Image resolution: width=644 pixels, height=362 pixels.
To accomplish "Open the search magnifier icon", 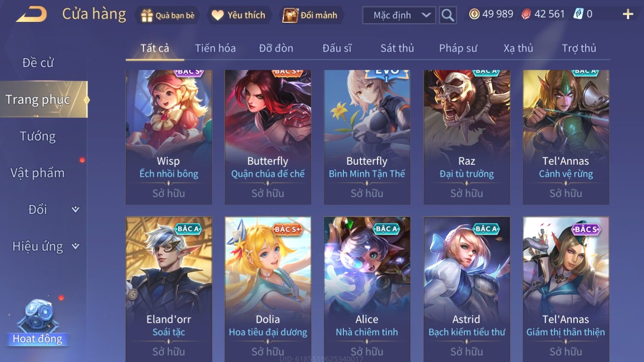I will click(x=448, y=15).
